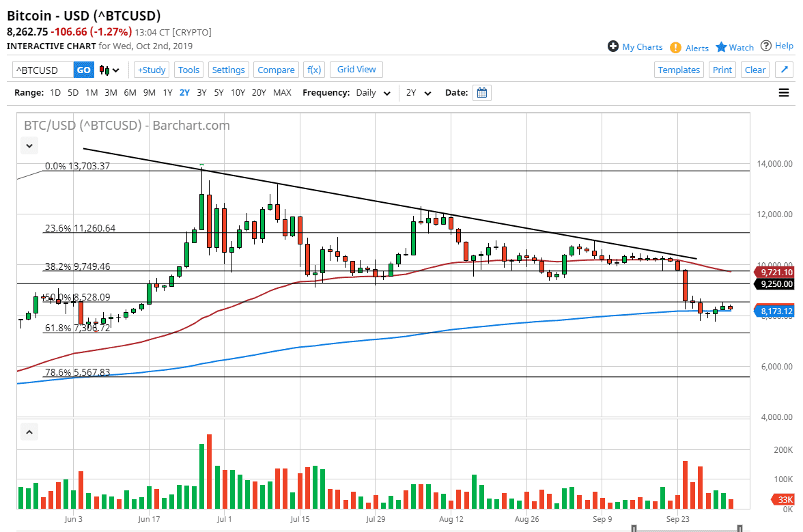803x532 pixels.
Task: Activate the 3M range option
Action: [110, 92]
